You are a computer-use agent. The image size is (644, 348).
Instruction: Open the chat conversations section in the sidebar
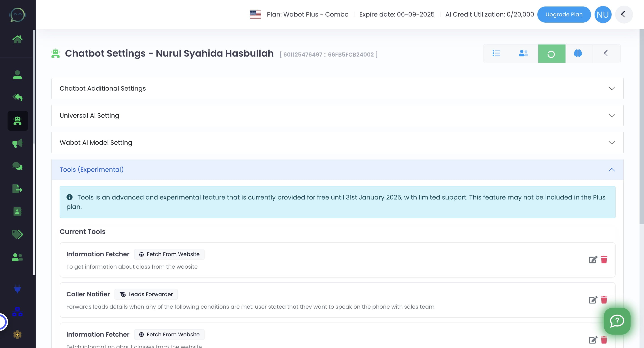tap(17, 166)
